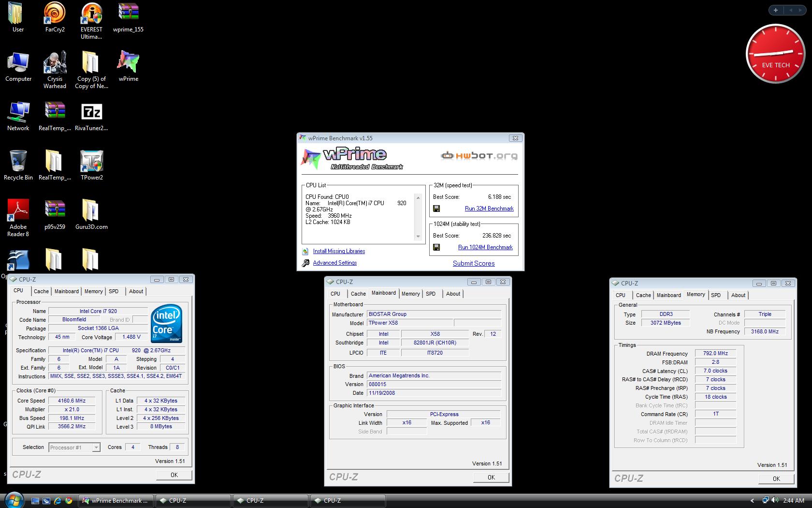This screenshot has width=812, height=508.
Task: Switch to SPD tab in right CPU-Z
Action: (716, 295)
